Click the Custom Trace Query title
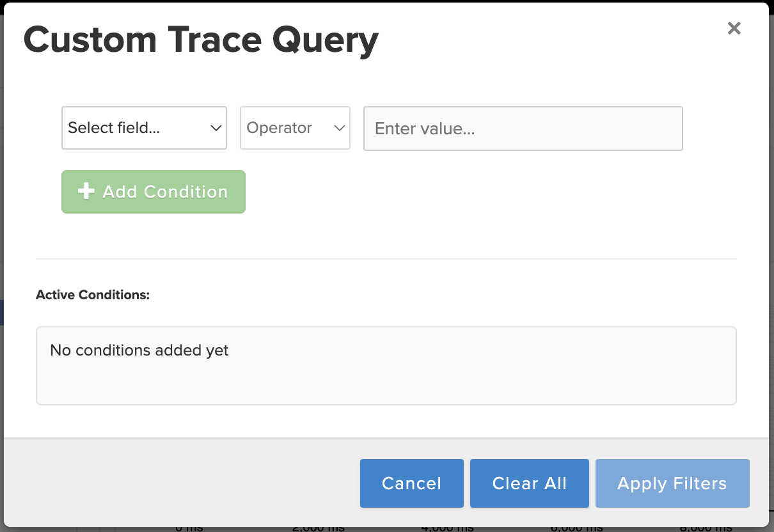 201,40
